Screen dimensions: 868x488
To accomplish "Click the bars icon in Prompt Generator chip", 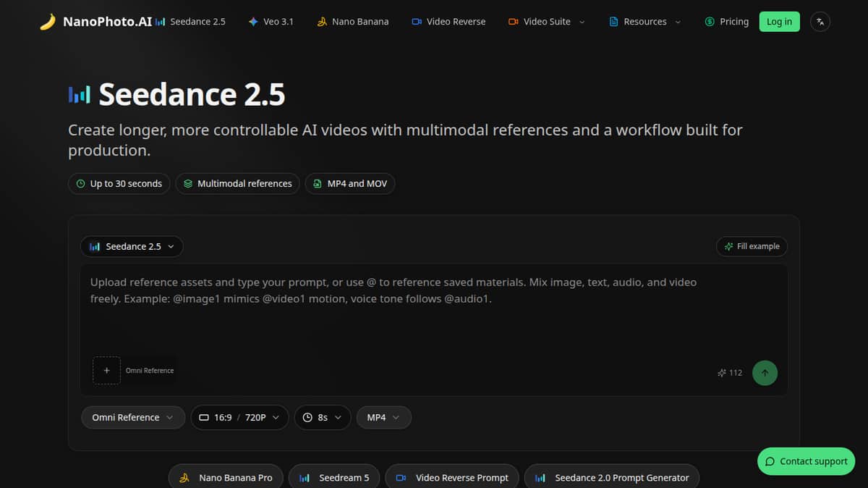I will tap(540, 478).
